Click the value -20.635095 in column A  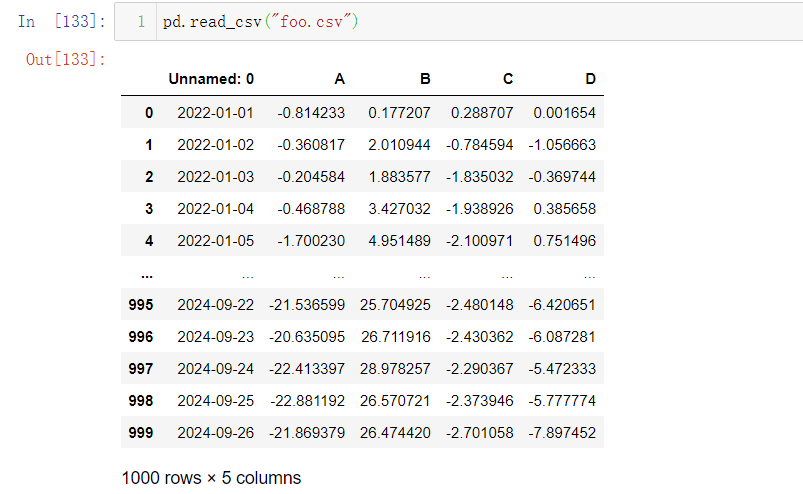307,337
